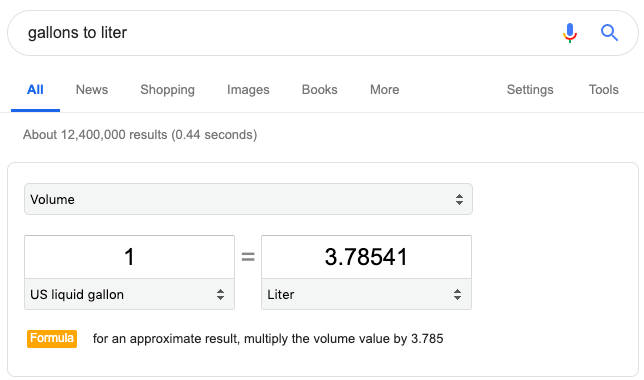This screenshot has height=380, width=644.
Task: Switch to the Images tab
Action: (x=248, y=90)
